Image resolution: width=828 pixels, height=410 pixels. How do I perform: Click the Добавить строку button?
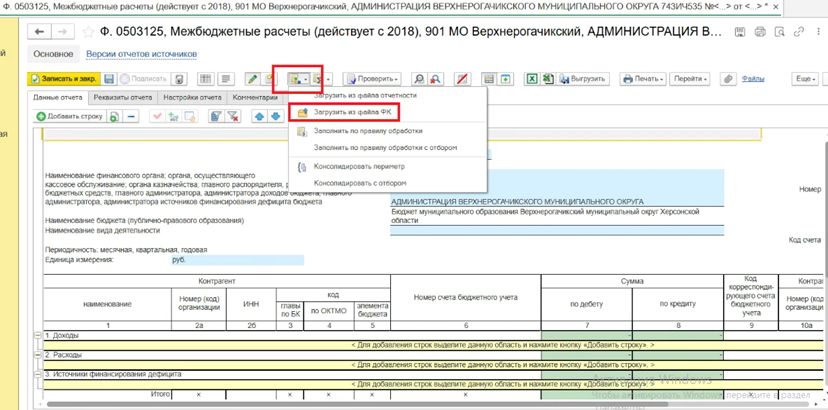point(70,116)
